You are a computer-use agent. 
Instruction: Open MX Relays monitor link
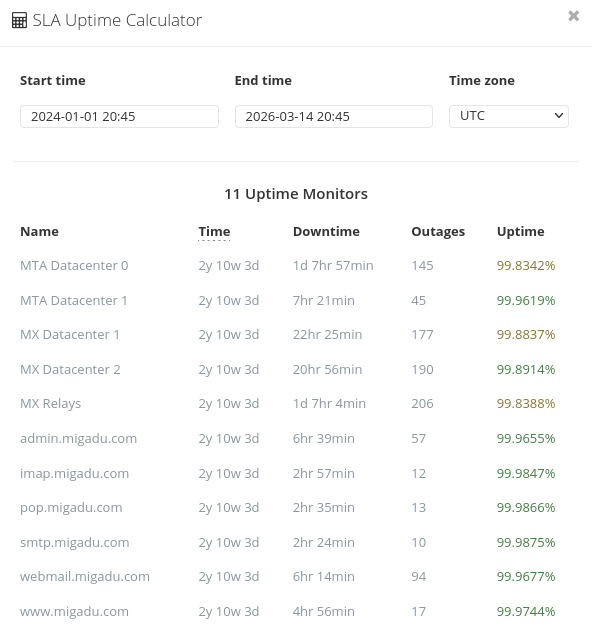point(51,404)
